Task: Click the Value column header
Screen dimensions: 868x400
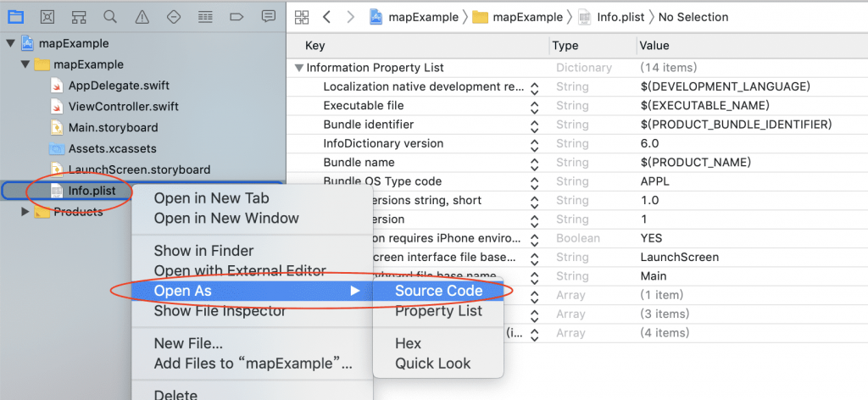Action: coord(654,46)
